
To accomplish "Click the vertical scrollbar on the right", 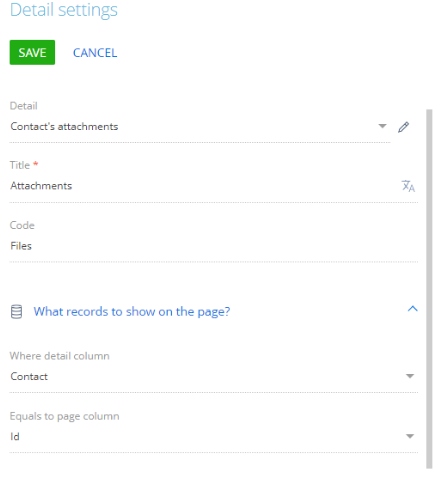I will (429, 289).
